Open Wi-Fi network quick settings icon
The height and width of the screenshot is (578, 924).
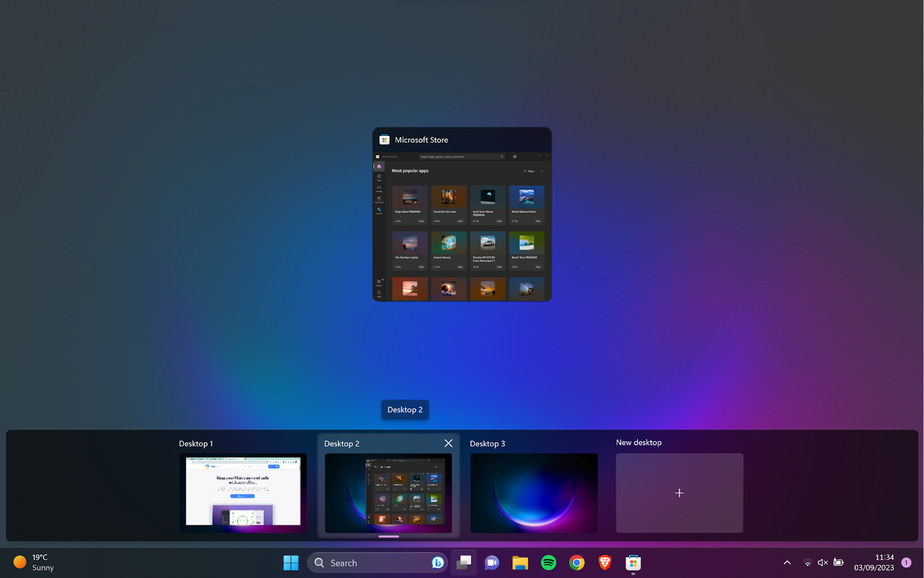coord(807,563)
